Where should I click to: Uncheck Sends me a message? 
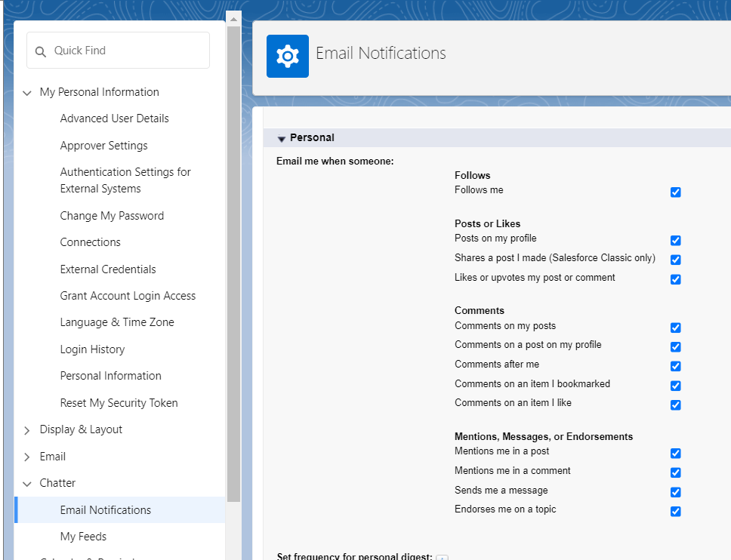point(676,492)
